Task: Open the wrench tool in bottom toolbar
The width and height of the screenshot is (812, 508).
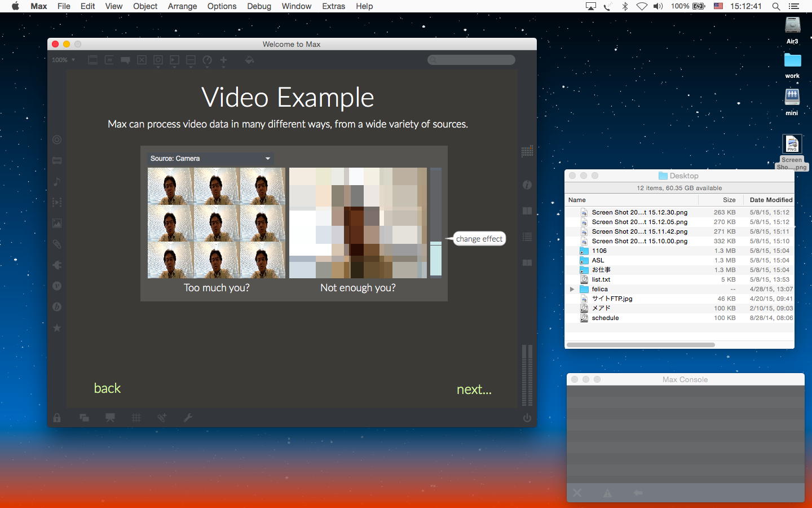Action: click(x=188, y=418)
